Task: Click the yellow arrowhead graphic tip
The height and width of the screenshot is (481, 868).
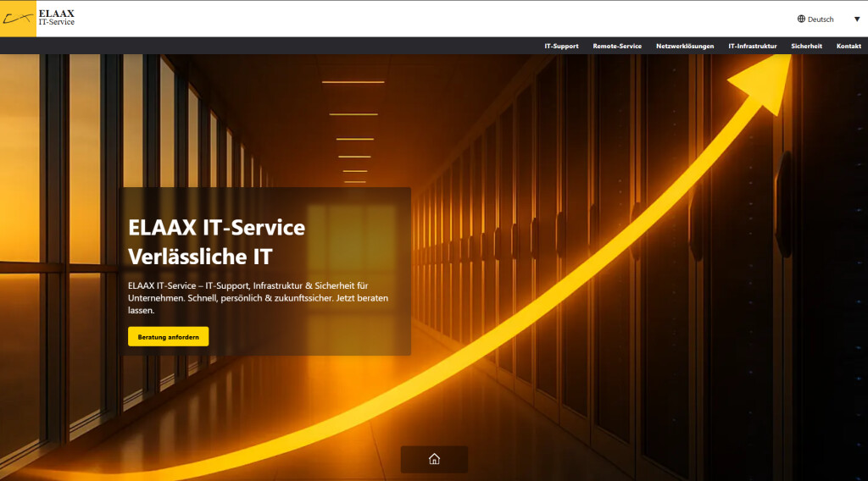Action: point(763,80)
